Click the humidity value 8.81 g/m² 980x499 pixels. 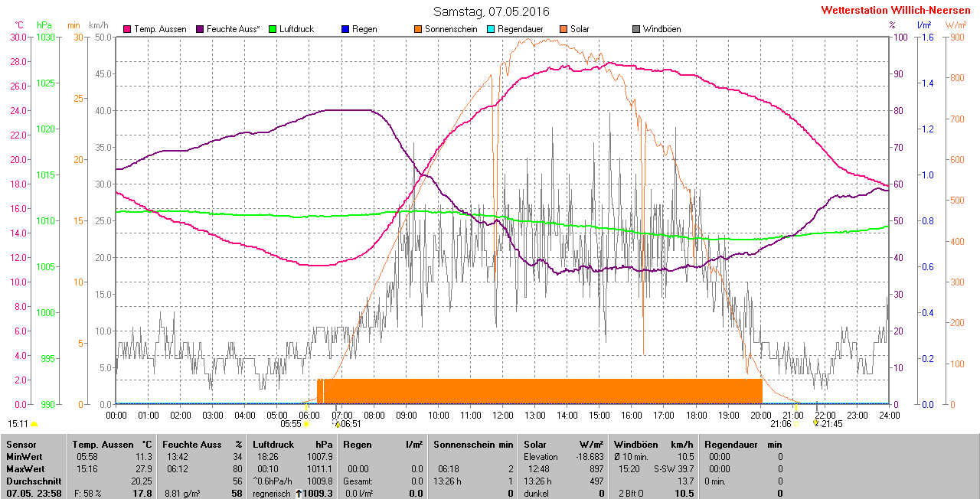tap(183, 494)
